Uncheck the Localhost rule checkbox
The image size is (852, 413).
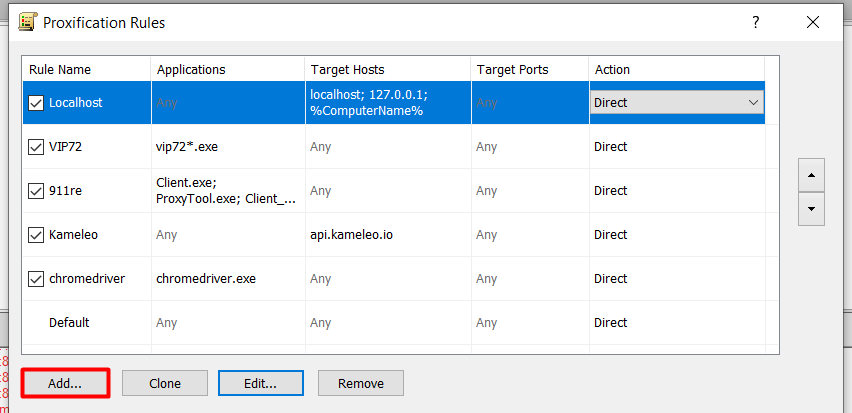point(37,103)
